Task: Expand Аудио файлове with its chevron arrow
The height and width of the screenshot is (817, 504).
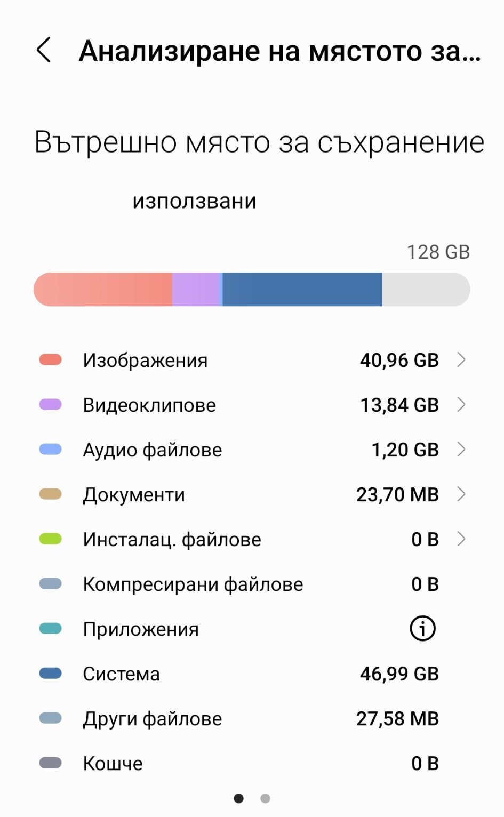Action: 461,450
